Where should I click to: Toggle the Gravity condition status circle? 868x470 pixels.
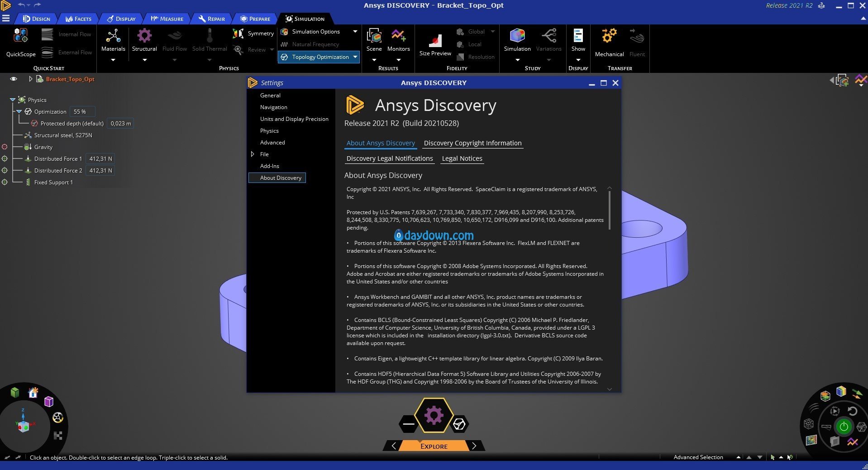click(x=5, y=147)
